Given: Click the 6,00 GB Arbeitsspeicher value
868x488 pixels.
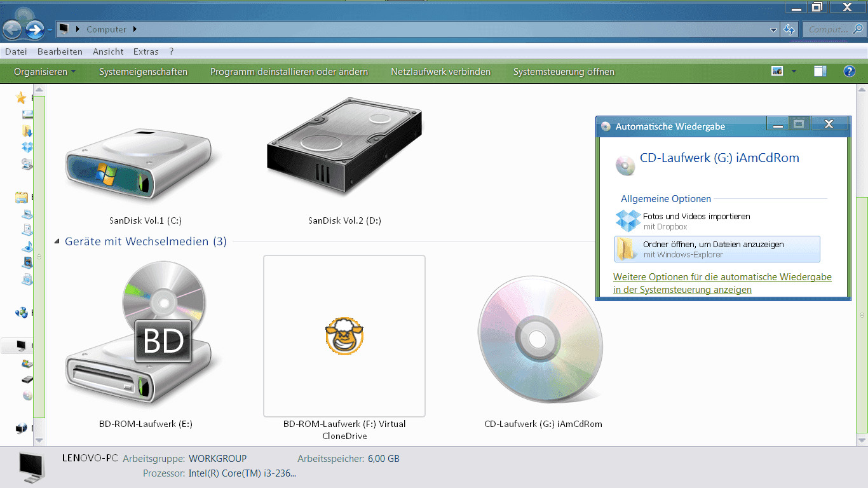Looking at the screenshot, I should tap(384, 458).
